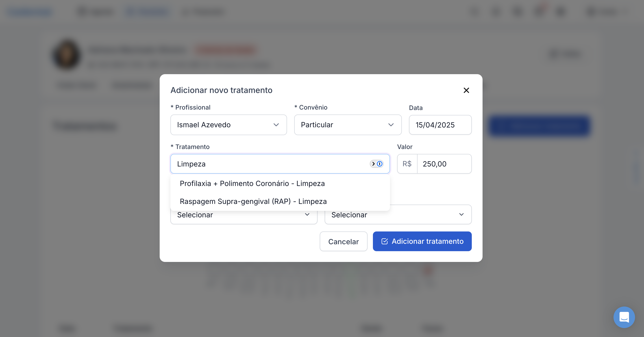Click the notification icon with red badge
Viewport: 644px width, 337px height.
[540, 11]
